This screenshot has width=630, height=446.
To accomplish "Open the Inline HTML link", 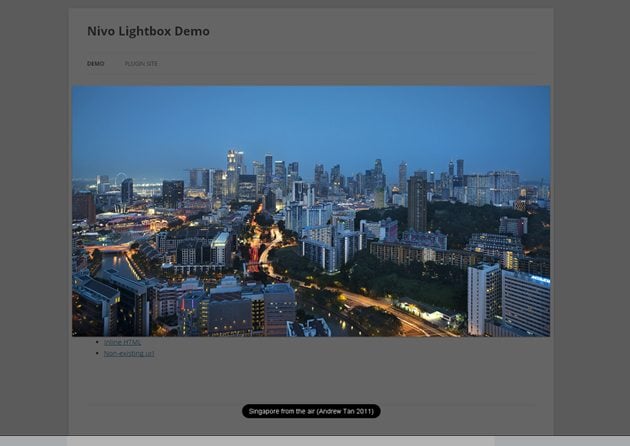I will click(123, 342).
